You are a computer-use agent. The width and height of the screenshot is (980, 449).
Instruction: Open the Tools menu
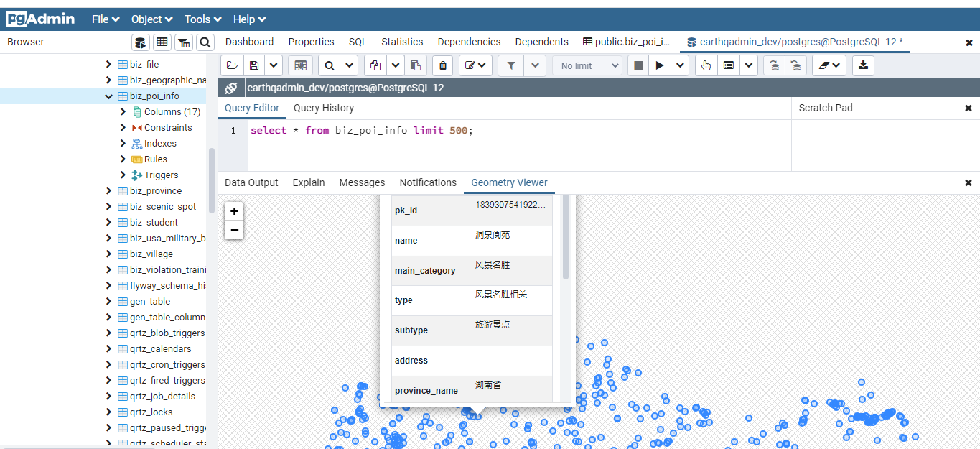click(202, 19)
